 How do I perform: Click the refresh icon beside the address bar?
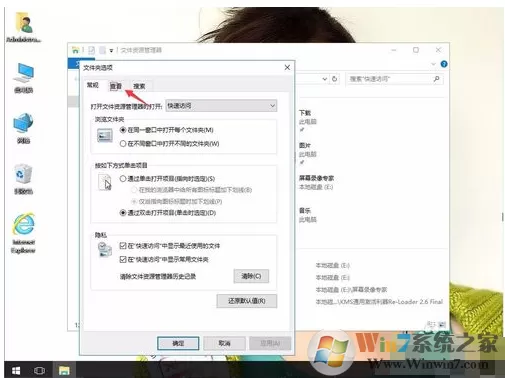[x=334, y=79]
